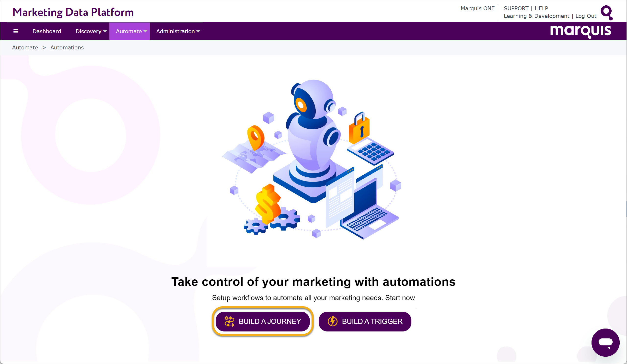
Task: Click Build a Journey button
Action: point(263,321)
